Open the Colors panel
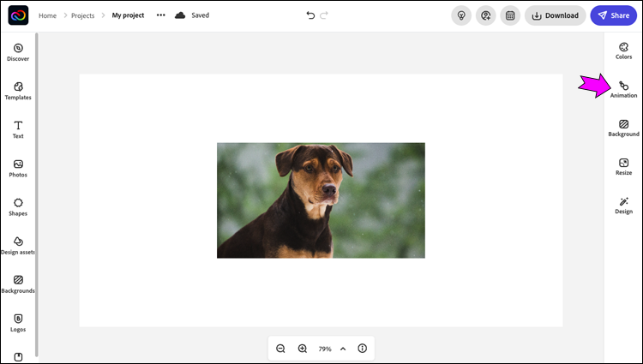 [623, 49]
